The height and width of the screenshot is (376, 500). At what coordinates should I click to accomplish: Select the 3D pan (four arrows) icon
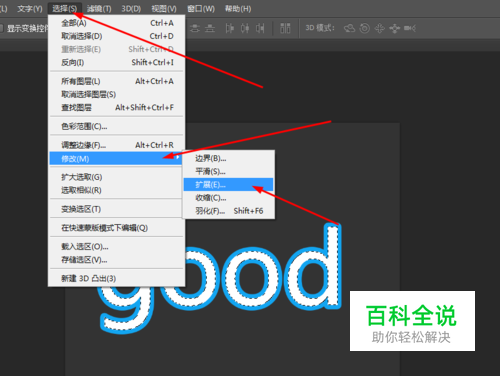(x=380, y=29)
